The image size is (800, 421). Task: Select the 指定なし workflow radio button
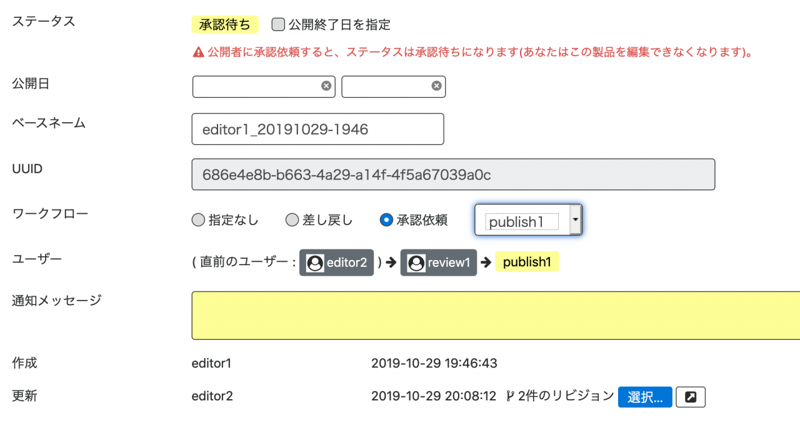click(198, 220)
